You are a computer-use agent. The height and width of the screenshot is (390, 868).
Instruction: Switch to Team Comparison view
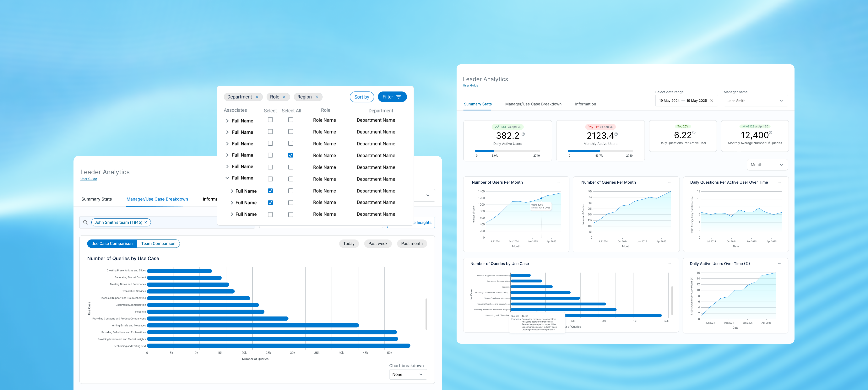point(158,244)
